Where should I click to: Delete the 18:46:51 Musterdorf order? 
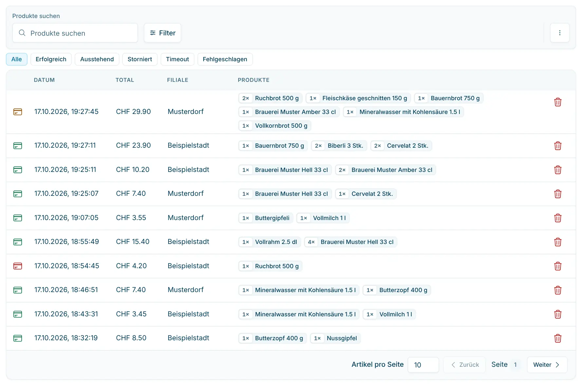(558, 290)
